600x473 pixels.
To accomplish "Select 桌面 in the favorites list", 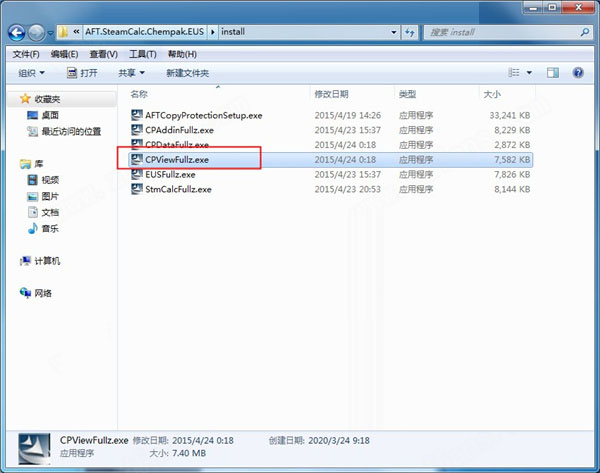I will coord(50,115).
